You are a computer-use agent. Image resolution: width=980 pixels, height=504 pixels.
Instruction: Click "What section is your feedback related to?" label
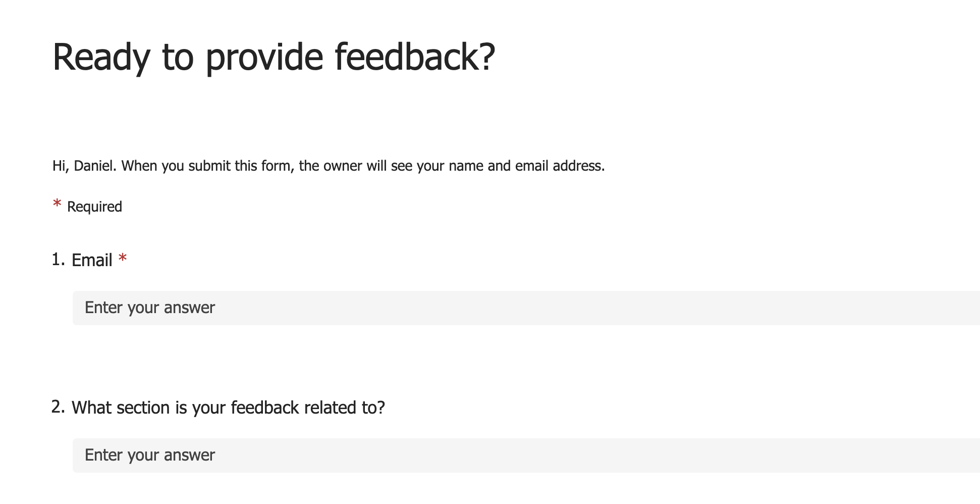pyautogui.click(x=228, y=408)
